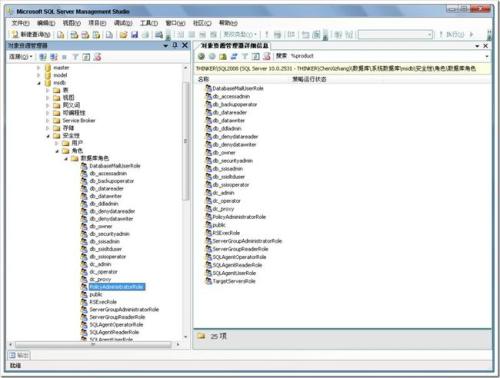
Task: Collapse the msdb database node
Action: click(x=39, y=83)
